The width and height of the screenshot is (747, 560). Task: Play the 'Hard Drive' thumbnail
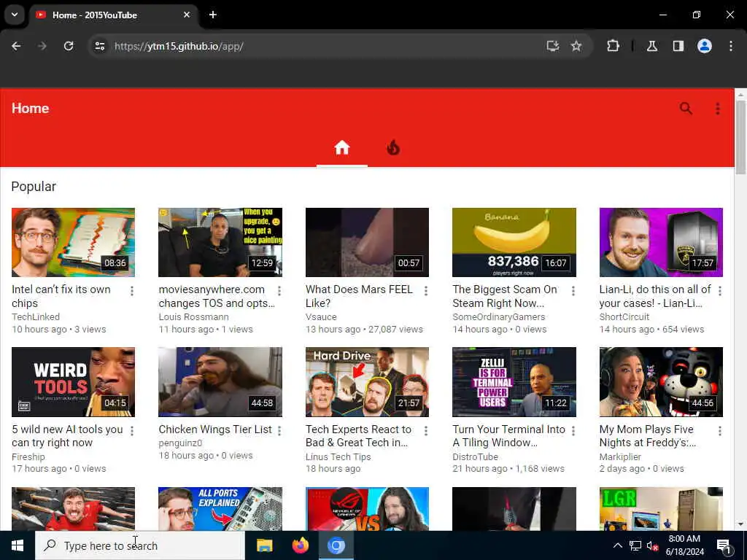[x=367, y=382]
